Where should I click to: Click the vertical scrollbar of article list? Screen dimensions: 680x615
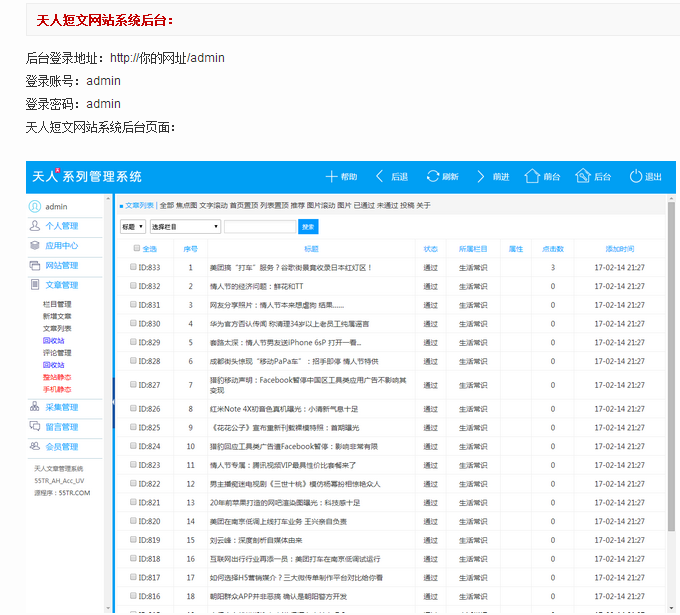pos(670,400)
